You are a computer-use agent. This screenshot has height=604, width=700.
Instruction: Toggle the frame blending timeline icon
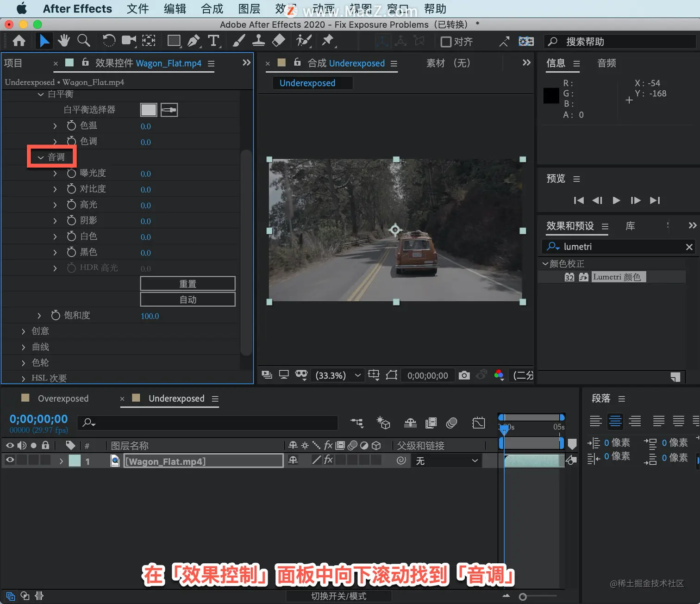tap(431, 423)
